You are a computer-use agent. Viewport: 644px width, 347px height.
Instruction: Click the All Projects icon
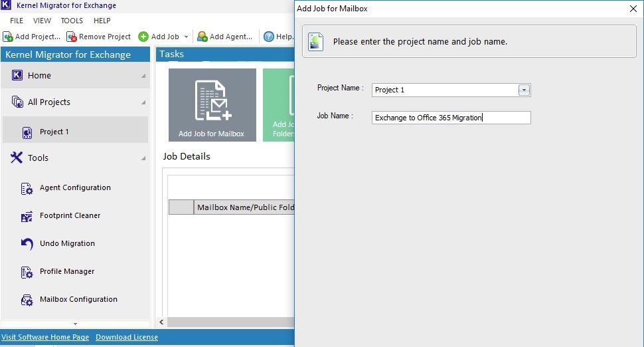[x=17, y=102]
